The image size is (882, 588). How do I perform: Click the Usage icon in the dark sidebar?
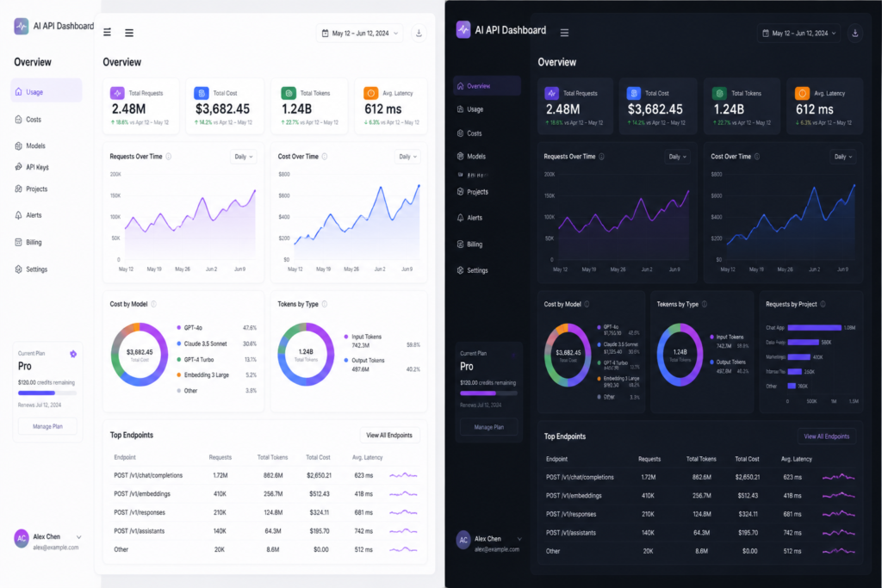coord(461,109)
